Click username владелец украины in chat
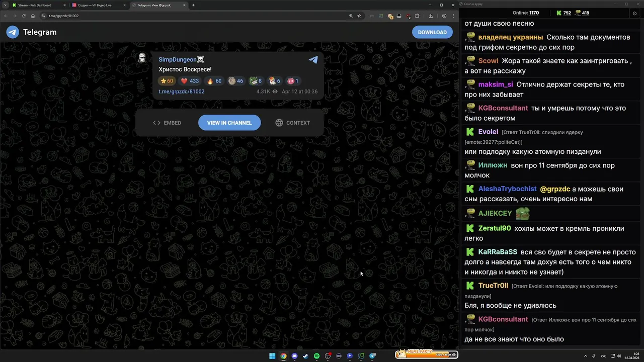This screenshot has height=362, width=644. click(x=510, y=37)
